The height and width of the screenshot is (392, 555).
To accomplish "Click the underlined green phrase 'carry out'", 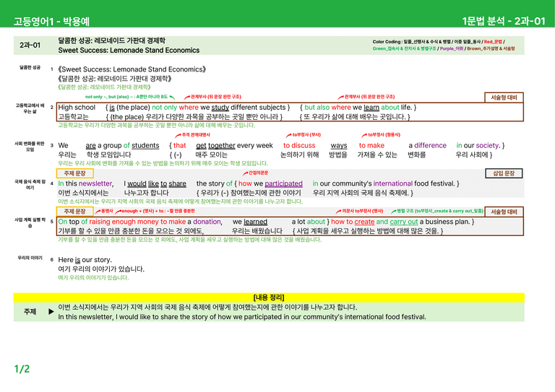I will click(404, 222).
